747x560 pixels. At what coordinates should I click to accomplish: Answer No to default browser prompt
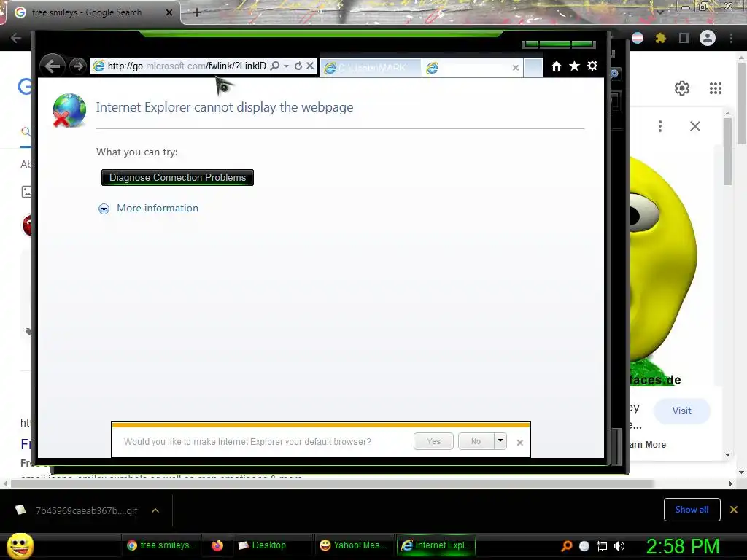pyautogui.click(x=476, y=441)
